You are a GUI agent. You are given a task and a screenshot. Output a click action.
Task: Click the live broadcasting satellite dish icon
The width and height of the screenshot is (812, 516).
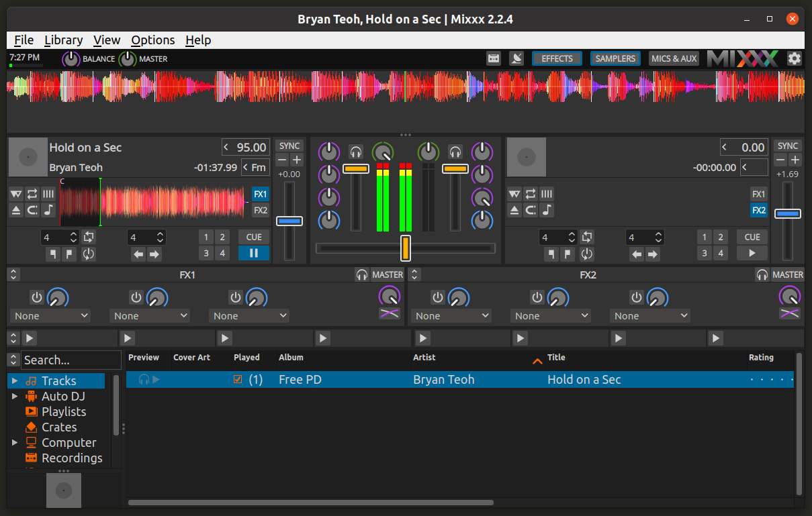516,58
